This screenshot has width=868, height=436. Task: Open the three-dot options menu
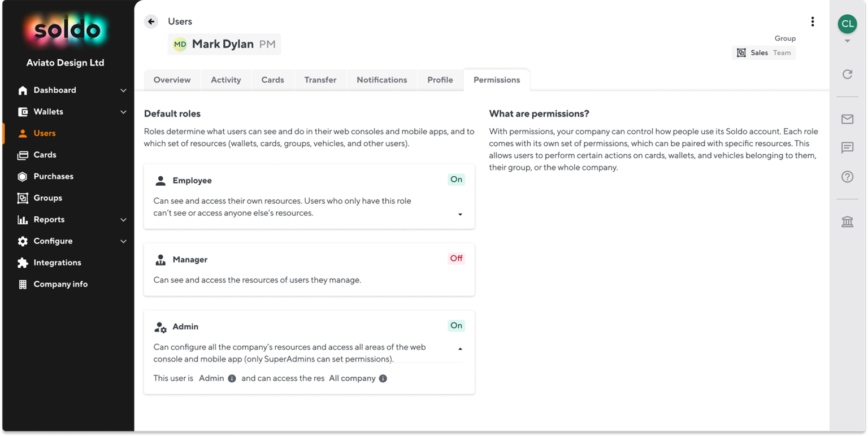click(812, 21)
